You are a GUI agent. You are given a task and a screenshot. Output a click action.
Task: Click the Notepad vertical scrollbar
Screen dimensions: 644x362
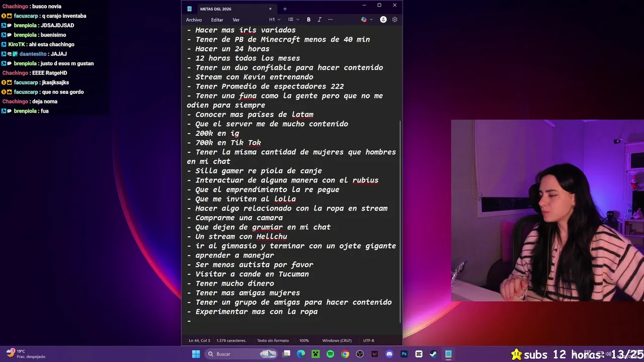(x=400, y=221)
